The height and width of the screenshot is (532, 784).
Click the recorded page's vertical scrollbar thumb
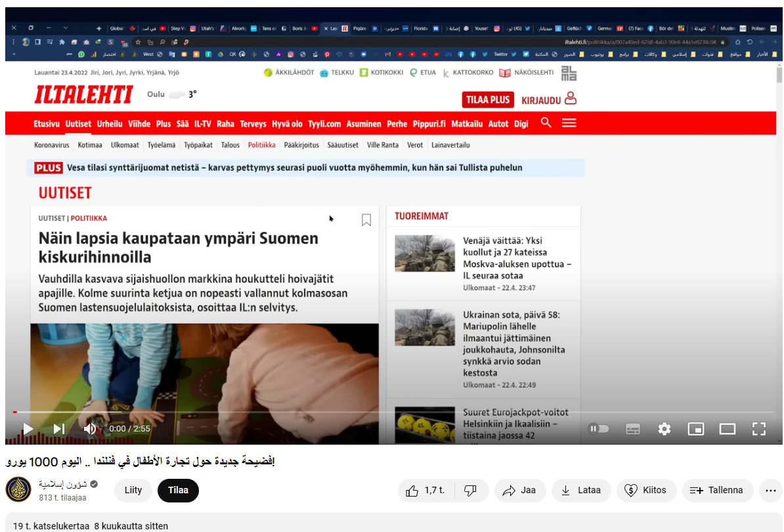click(x=779, y=76)
